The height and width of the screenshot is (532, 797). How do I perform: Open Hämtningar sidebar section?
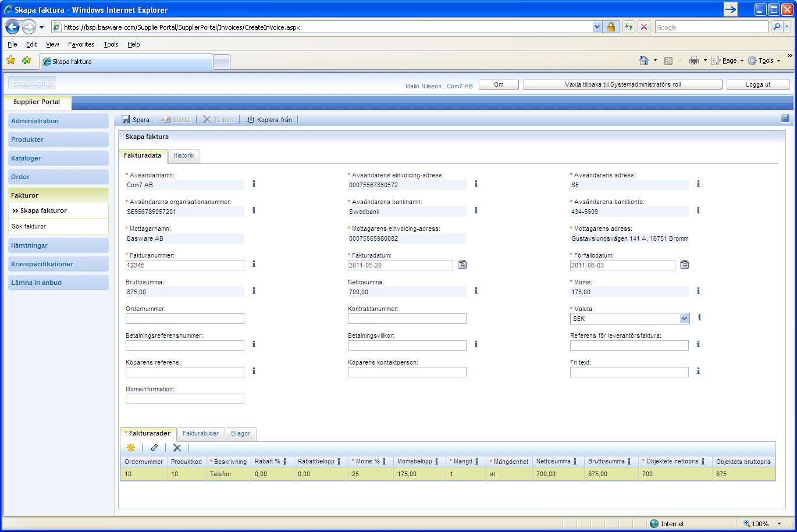[x=59, y=245]
